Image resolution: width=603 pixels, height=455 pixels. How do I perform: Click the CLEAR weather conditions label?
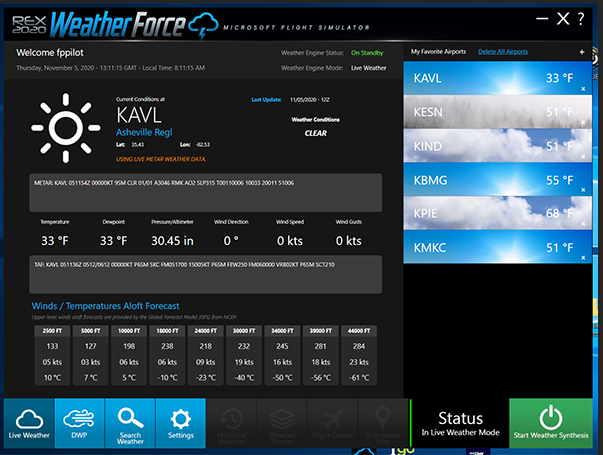point(315,133)
